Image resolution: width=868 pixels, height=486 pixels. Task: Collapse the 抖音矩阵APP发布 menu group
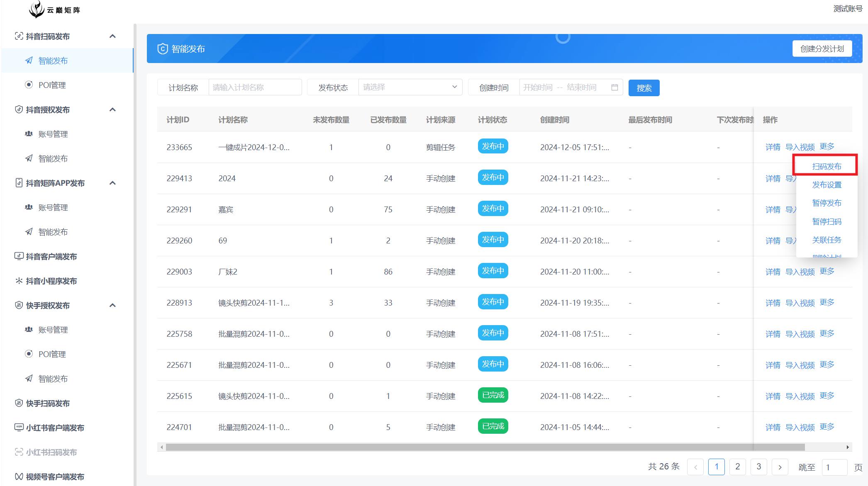coord(112,183)
